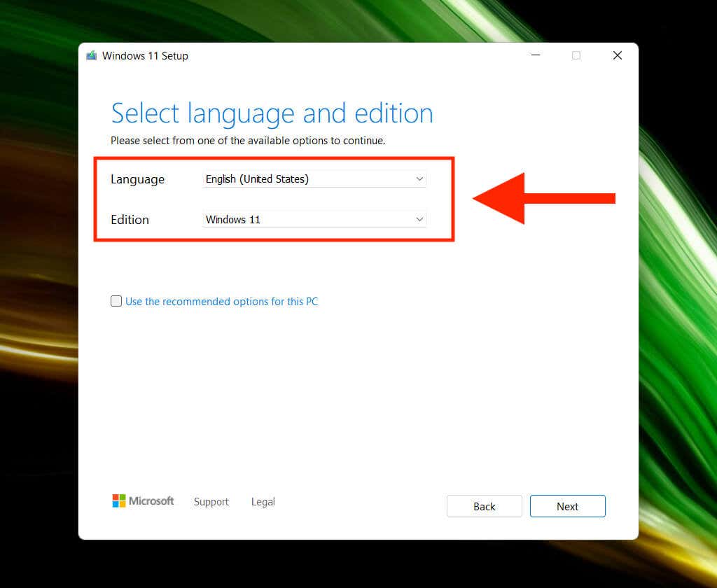Click the Windows 11 Setup title text
The image size is (717, 588).
[145, 56]
